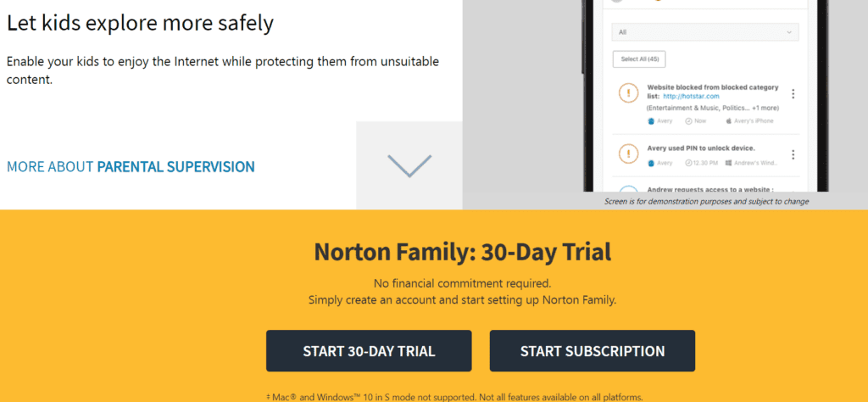Click Avery's avatar icon in blocked website alert
Screen dimensions: 868x402
point(651,120)
